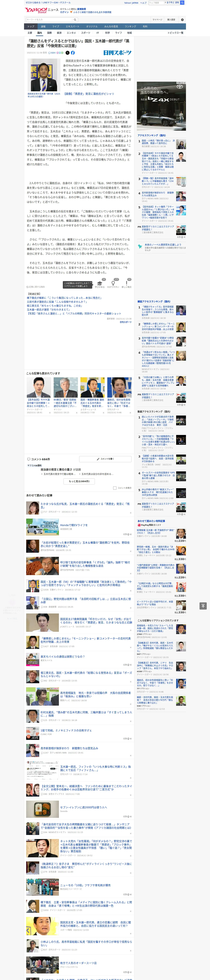Image resolution: width=210 pixels, height=980 pixels.
Task: Click the ログイン link
Action: 64,12
